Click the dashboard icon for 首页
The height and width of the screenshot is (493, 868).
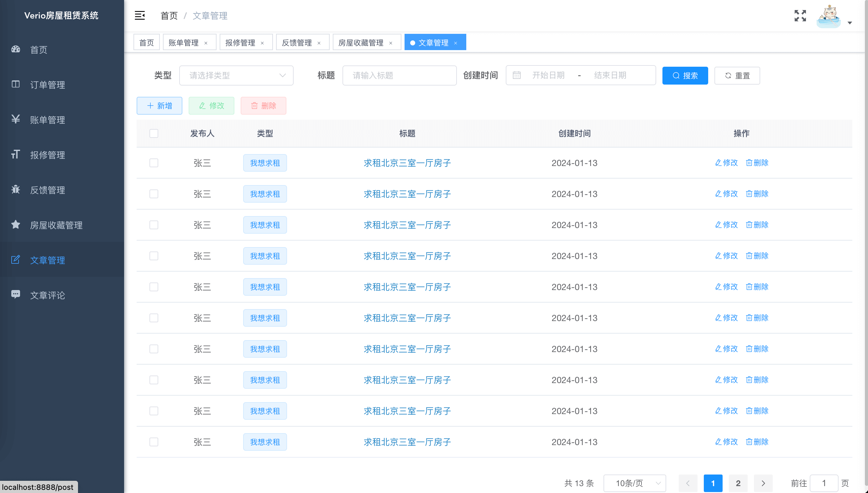coord(16,49)
